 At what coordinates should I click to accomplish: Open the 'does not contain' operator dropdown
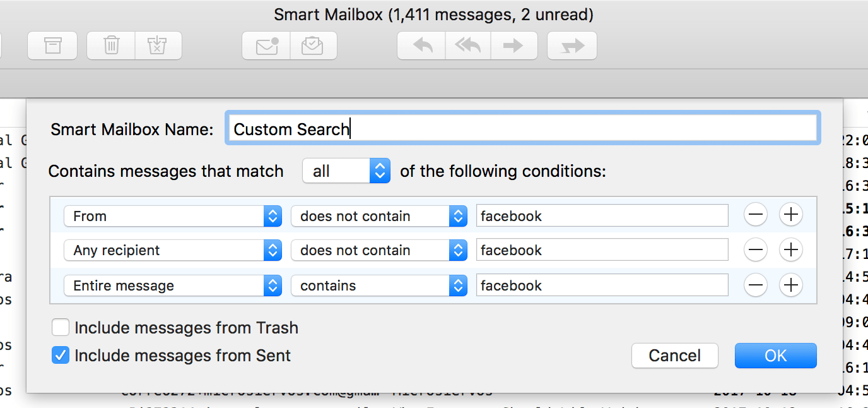click(379, 215)
